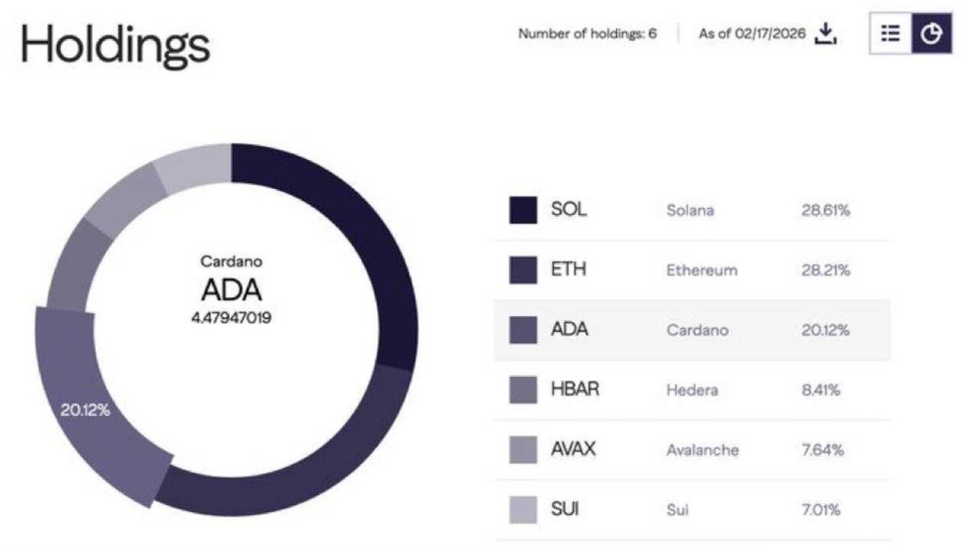Screen dimensions: 980x551
Task: Switch to list view of holdings
Action: point(890,34)
